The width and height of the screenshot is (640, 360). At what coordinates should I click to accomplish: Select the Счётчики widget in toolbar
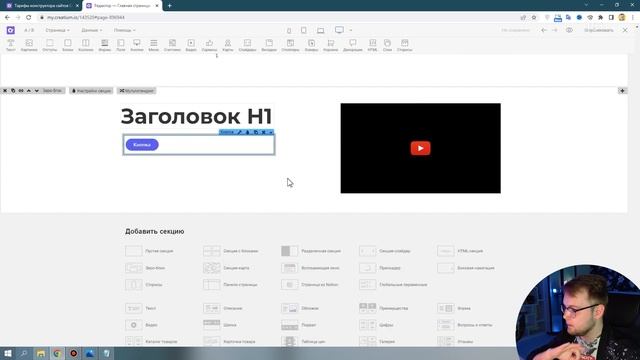(x=172, y=45)
